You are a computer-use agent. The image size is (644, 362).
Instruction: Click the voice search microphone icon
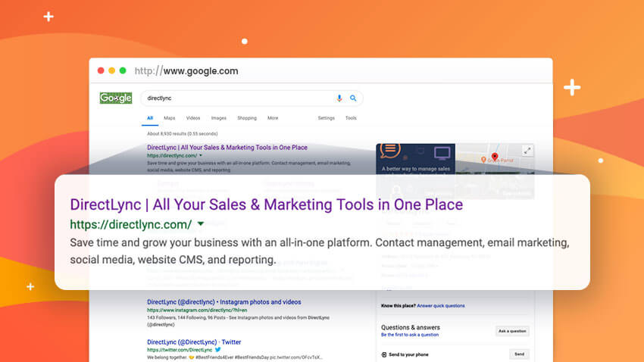339,98
